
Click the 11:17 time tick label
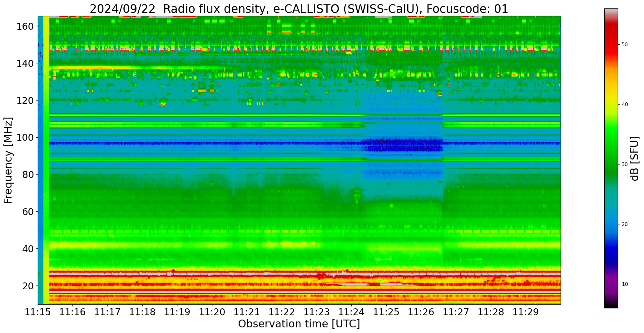(108, 312)
